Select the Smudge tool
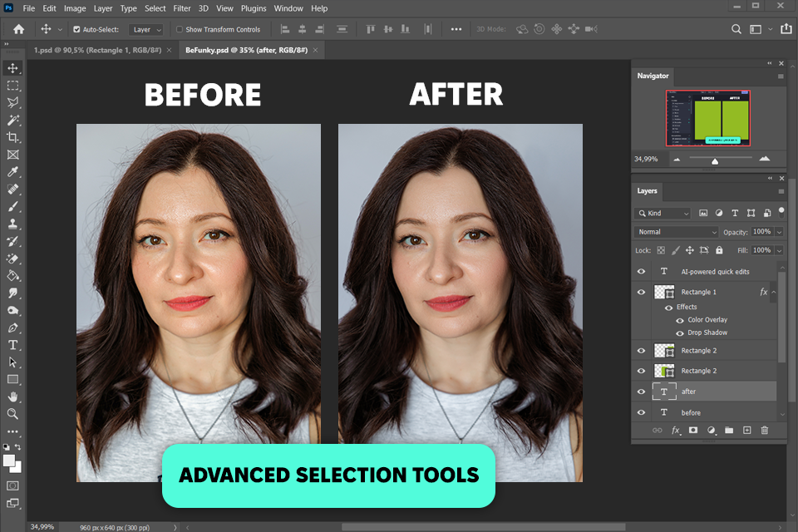This screenshot has width=798, height=532. pos(12,293)
